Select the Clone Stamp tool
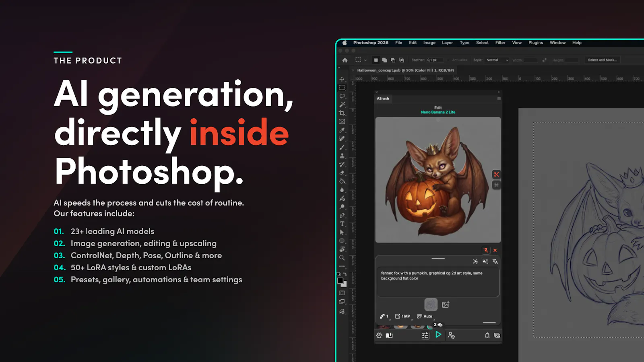This screenshot has height=362, width=644. click(x=342, y=156)
